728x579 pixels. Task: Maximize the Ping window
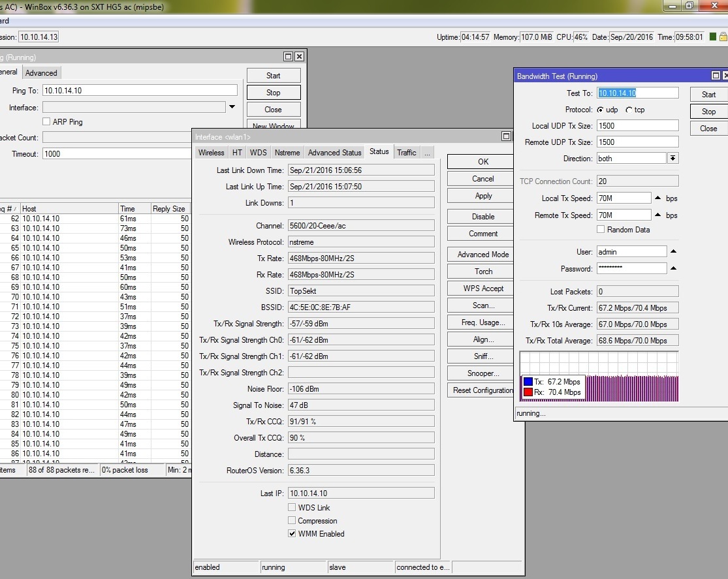pos(289,57)
